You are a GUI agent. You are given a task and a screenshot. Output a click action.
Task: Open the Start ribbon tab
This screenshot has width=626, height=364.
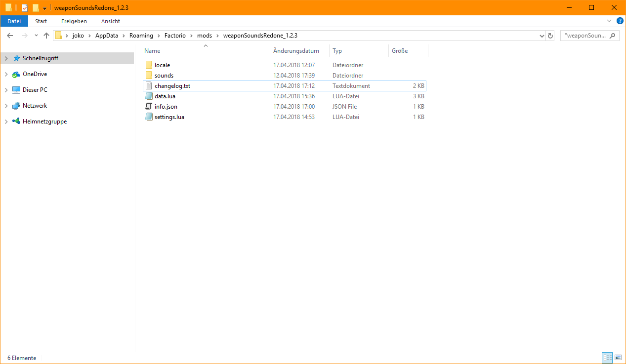(x=41, y=21)
